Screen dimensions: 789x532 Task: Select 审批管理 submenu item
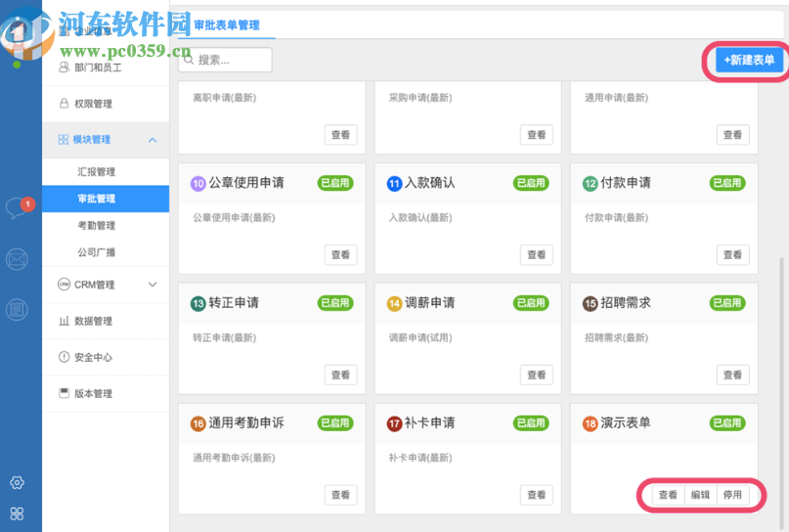coord(106,199)
